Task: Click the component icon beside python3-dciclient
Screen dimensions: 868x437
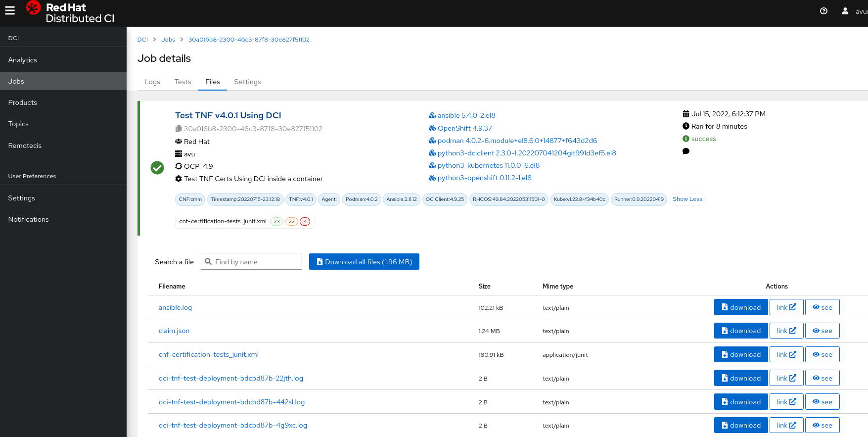Action: click(x=432, y=153)
